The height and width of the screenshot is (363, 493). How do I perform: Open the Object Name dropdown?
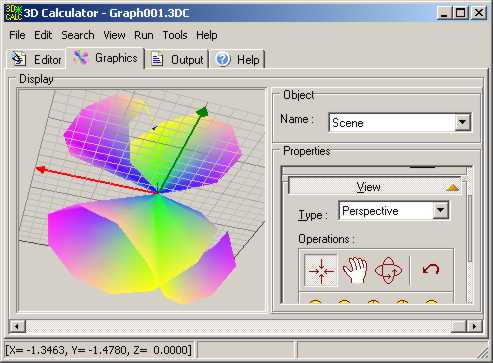pos(463,122)
